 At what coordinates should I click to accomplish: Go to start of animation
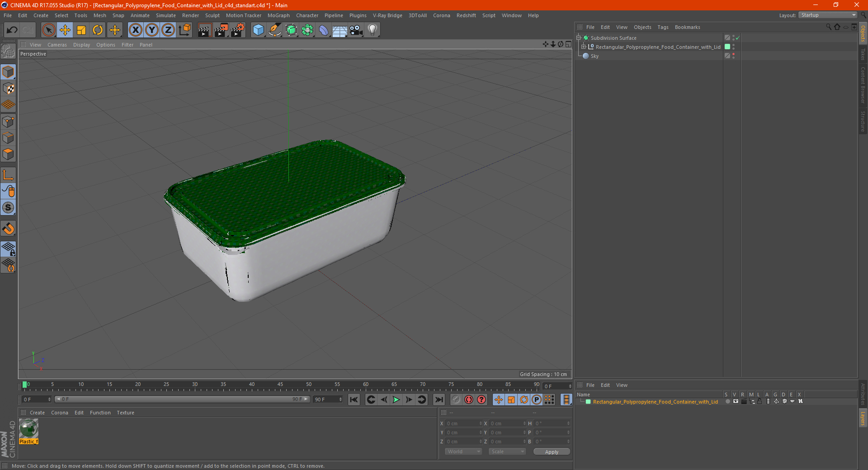pyautogui.click(x=354, y=399)
